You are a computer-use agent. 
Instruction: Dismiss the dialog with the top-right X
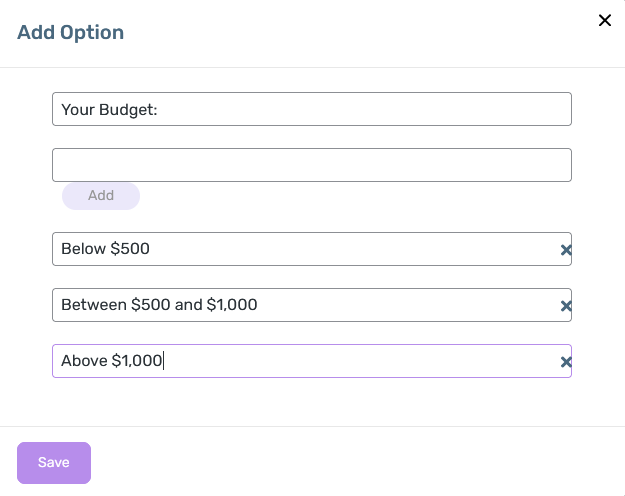point(604,20)
